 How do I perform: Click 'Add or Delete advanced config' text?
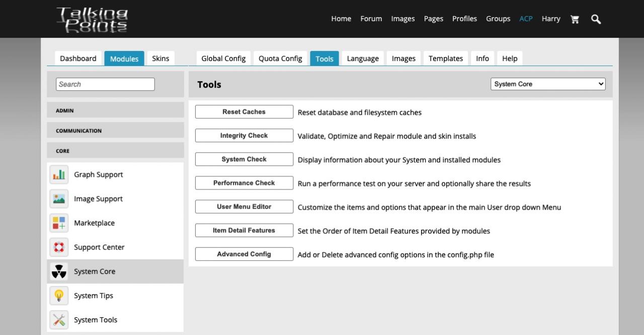pos(396,254)
